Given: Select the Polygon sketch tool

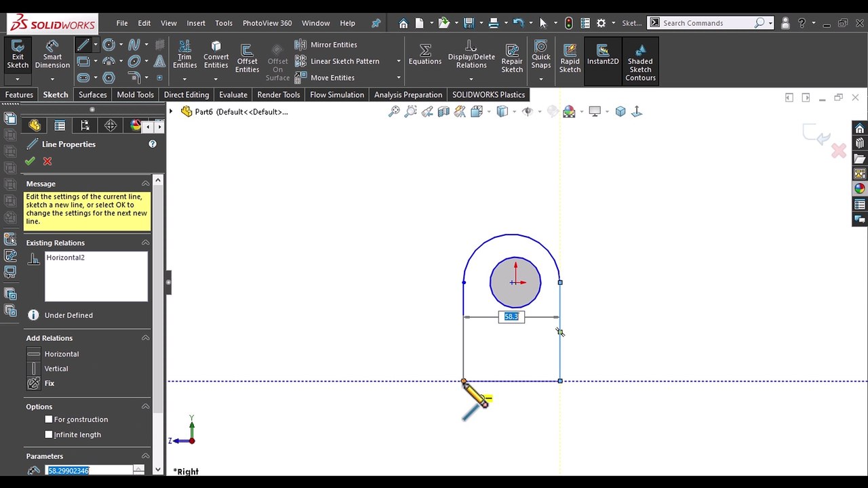Looking at the screenshot, I should pos(108,77).
